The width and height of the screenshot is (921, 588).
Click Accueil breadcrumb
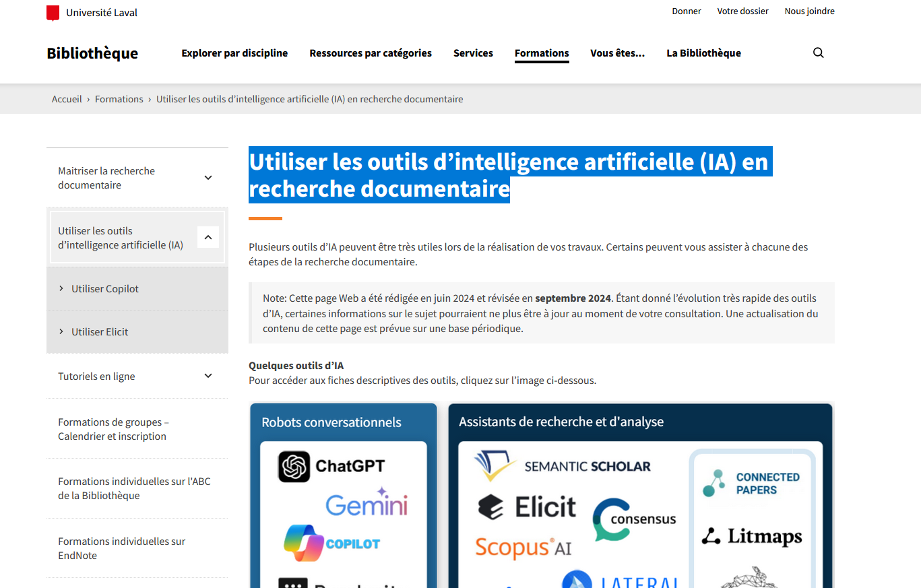click(x=67, y=99)
